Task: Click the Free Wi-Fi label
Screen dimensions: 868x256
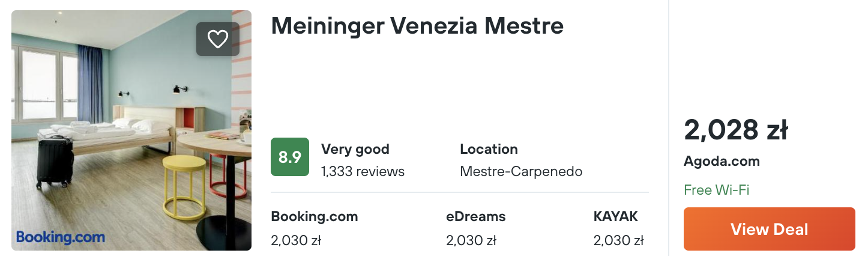Action: coord(717,190)
